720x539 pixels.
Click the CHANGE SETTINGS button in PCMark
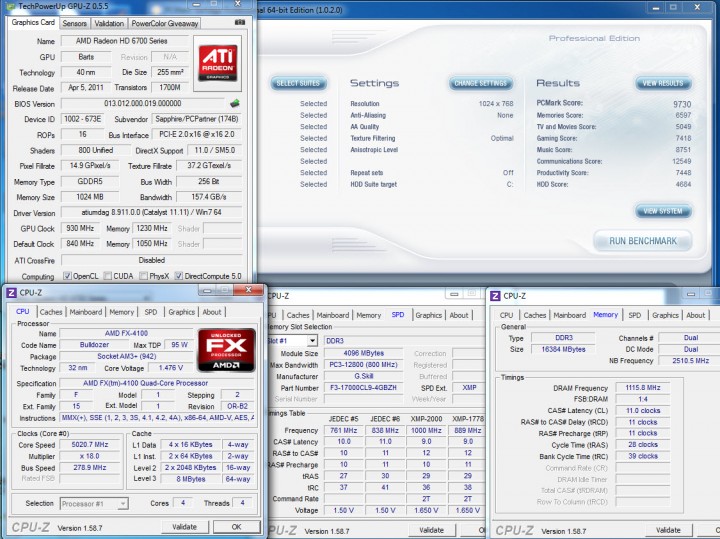(x=480, y=83)
